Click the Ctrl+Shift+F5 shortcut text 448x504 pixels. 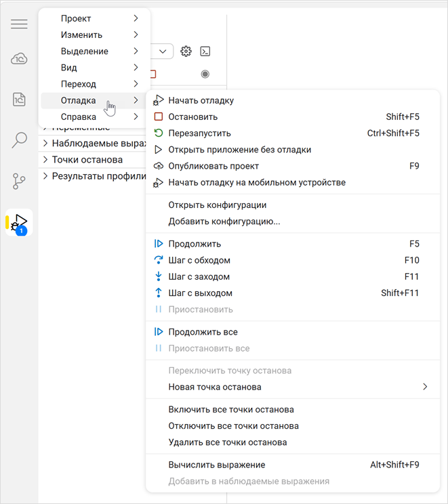tap(393, 133)
